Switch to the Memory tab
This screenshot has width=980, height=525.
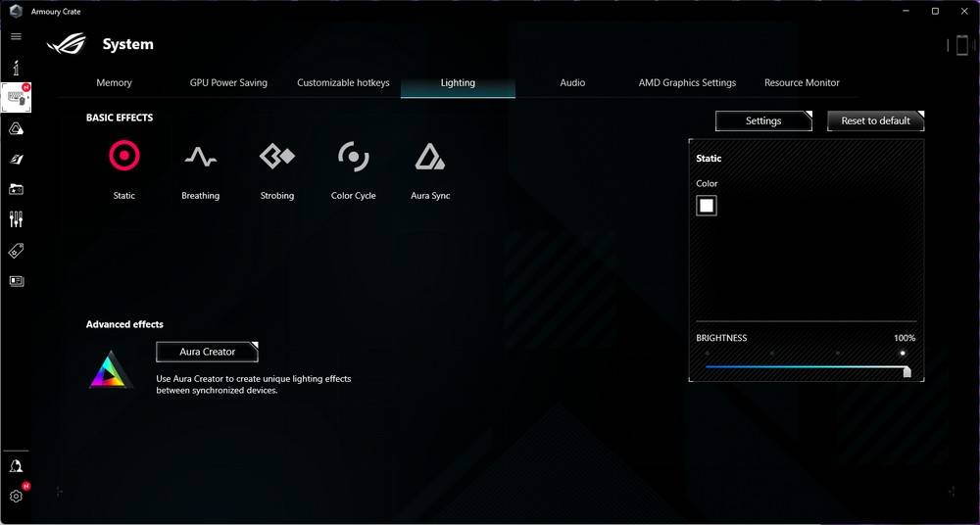(x=114, y=82)
